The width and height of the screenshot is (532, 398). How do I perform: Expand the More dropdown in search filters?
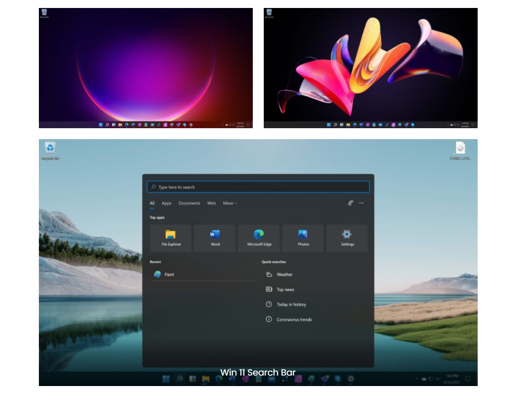[x=230, y=203]
